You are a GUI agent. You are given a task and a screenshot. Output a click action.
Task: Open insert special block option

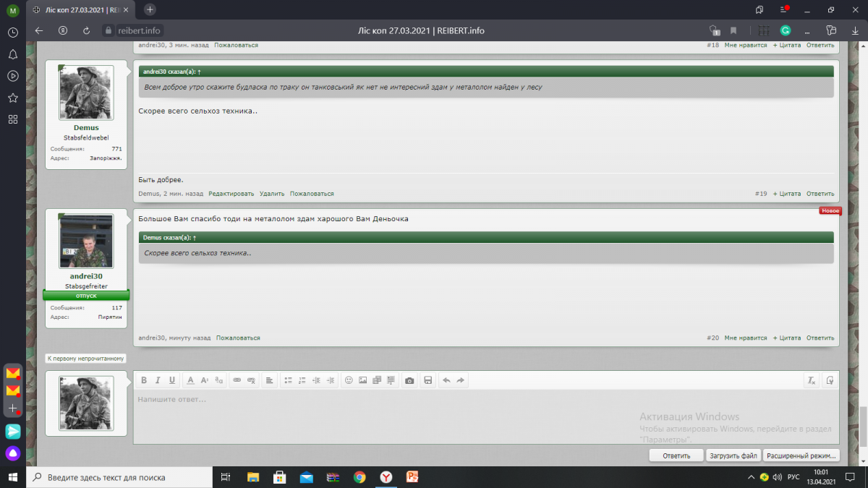point(391,380)
